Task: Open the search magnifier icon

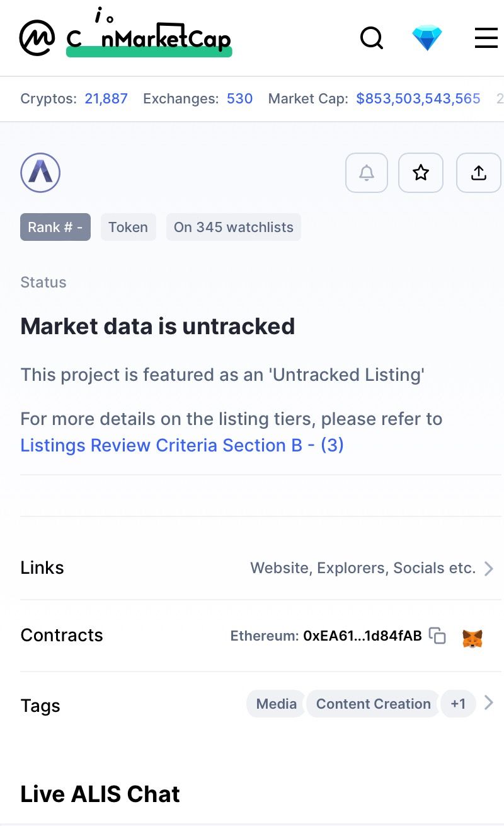Action: pos(371,38)
